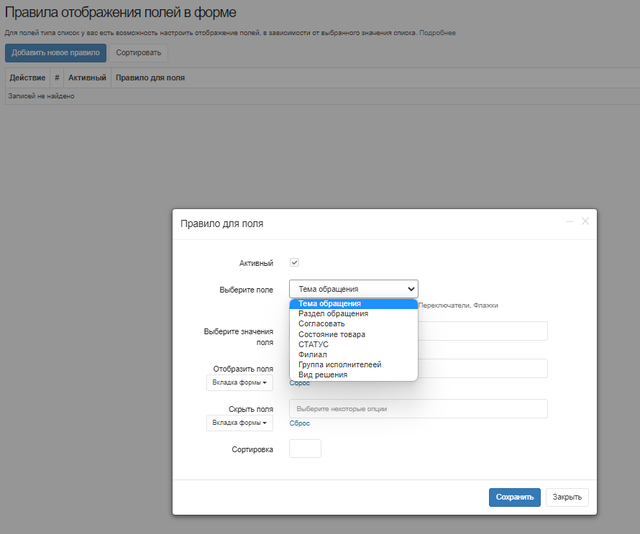Save the rule with Сохранить button
640x534 pixels.
515,497
